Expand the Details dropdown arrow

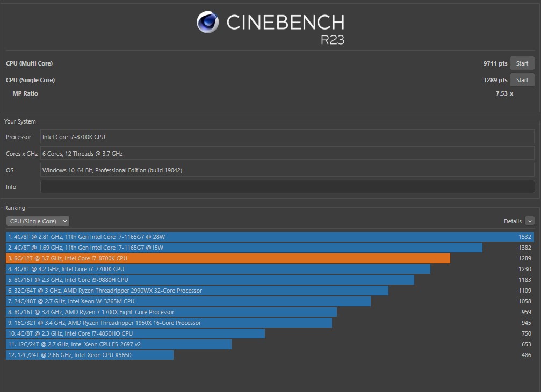tap(530, 221)
